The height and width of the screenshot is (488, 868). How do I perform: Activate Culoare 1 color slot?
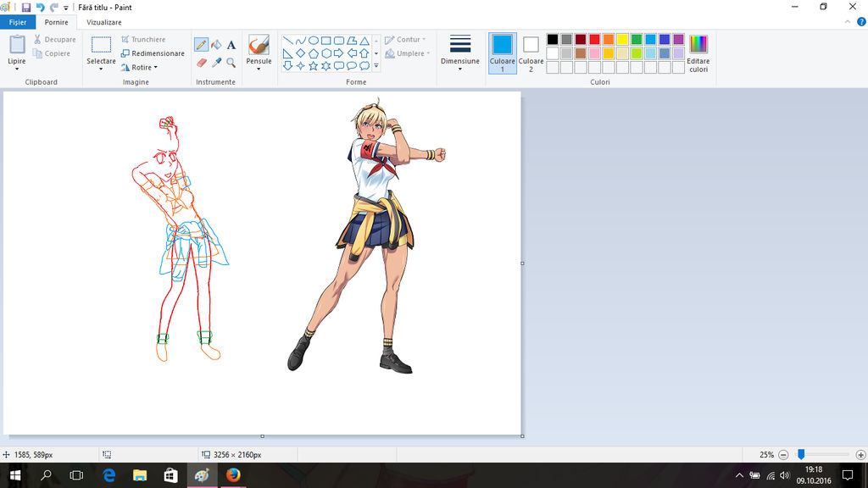point(502,53)
